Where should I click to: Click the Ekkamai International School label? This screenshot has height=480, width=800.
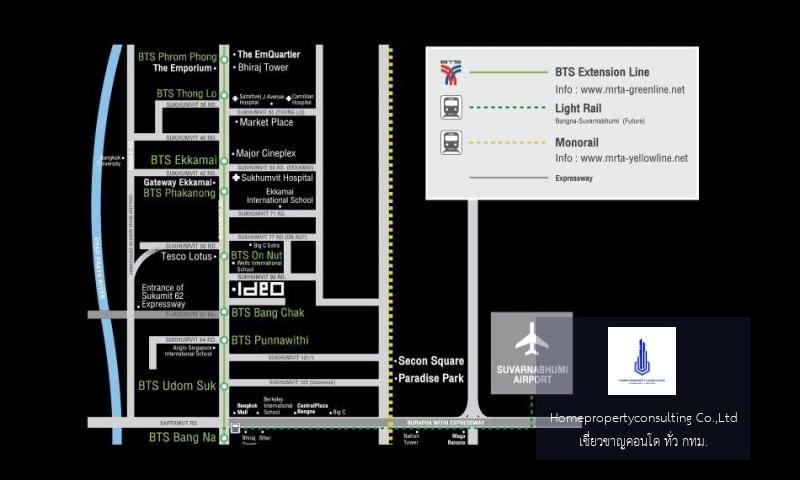pyautogui.click(x=280, y=196)
